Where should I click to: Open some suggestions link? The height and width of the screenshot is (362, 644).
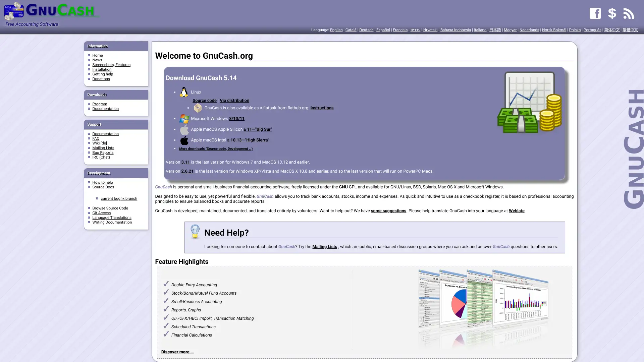tap(388, 211)
